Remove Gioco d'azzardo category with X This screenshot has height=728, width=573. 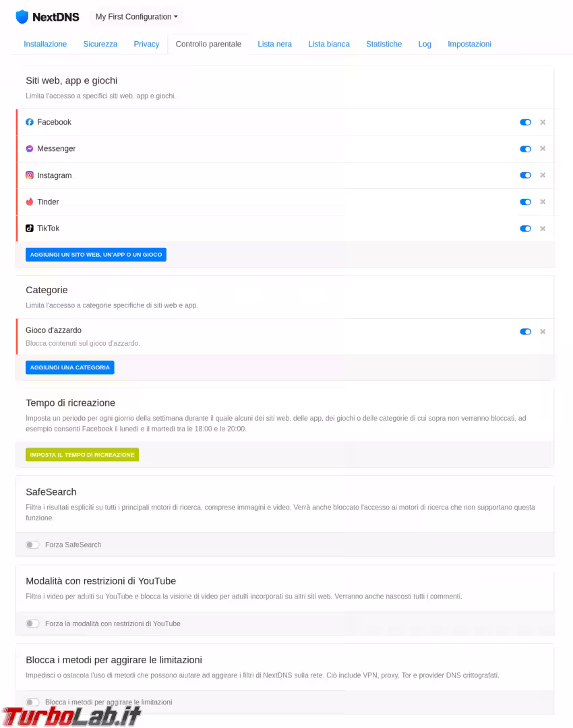543,332
